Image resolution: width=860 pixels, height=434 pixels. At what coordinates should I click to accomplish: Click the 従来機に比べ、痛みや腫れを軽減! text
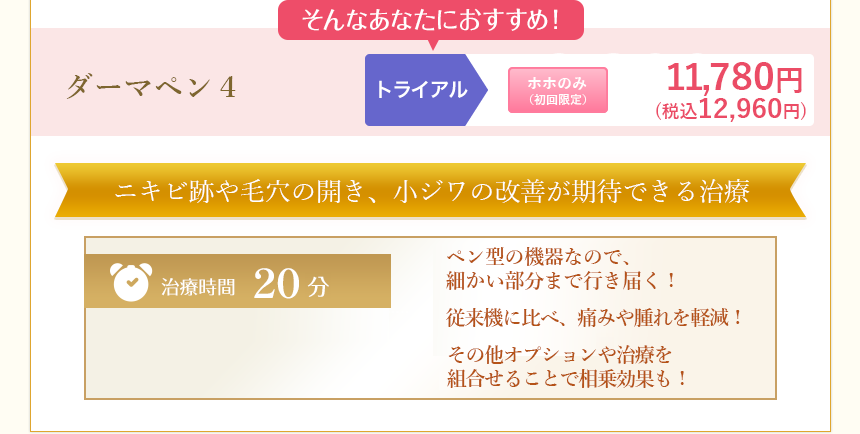(596, 318)
